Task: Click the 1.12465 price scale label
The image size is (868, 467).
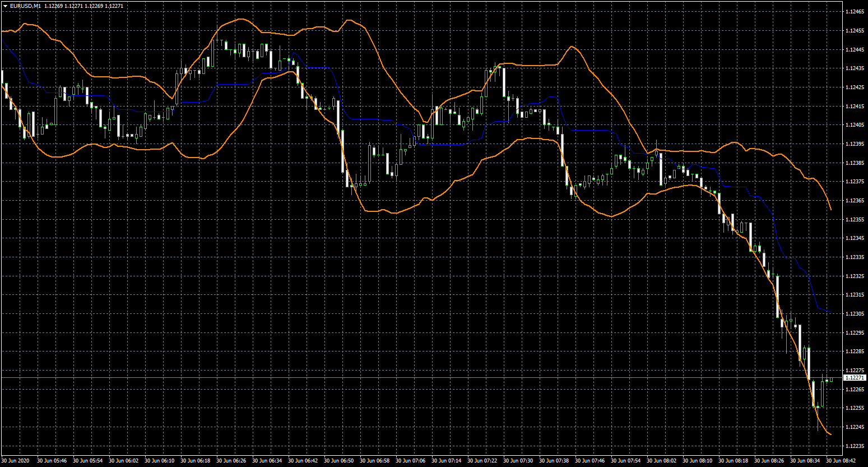Action: (854, 11)
